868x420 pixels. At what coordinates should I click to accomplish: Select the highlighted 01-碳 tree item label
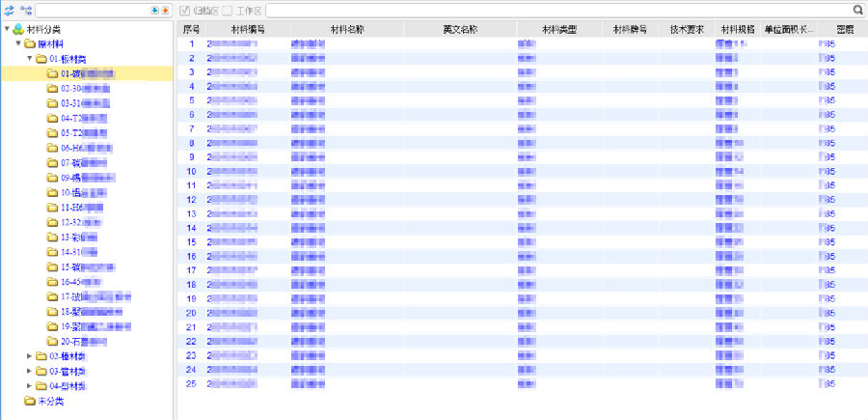coord(88,73)
